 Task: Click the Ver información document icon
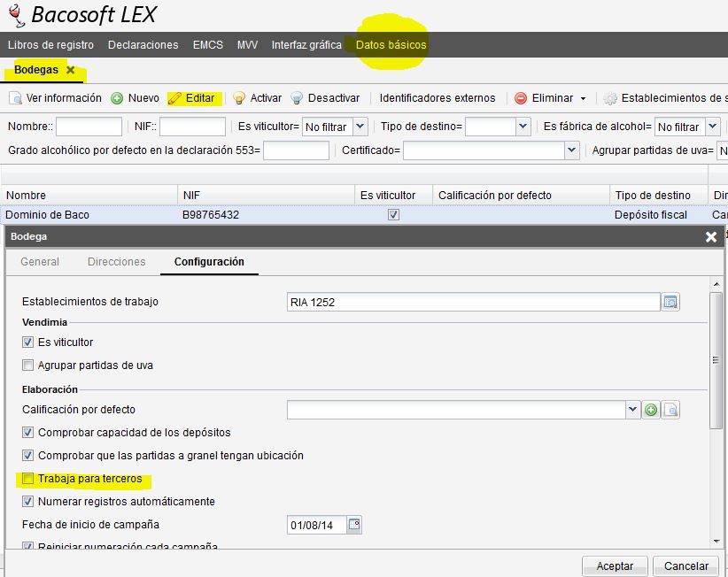coord(15,98)
